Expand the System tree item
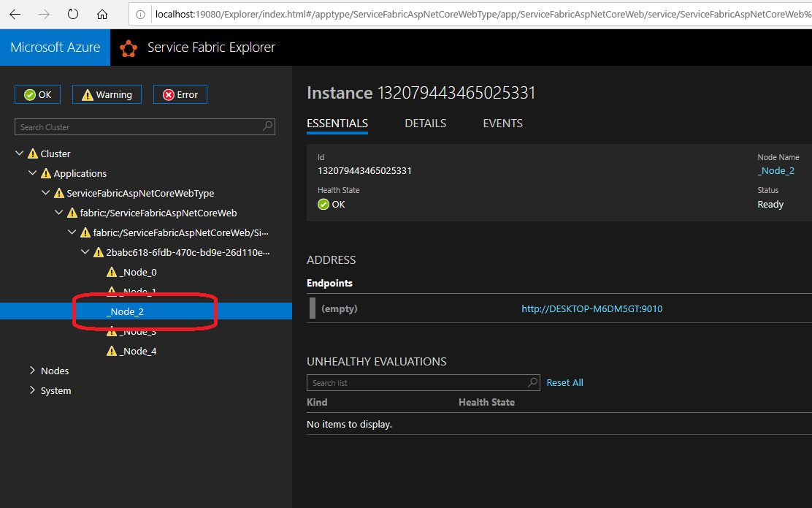The width and height of the screenshot is (812, 508). click(x=32, y=390)
